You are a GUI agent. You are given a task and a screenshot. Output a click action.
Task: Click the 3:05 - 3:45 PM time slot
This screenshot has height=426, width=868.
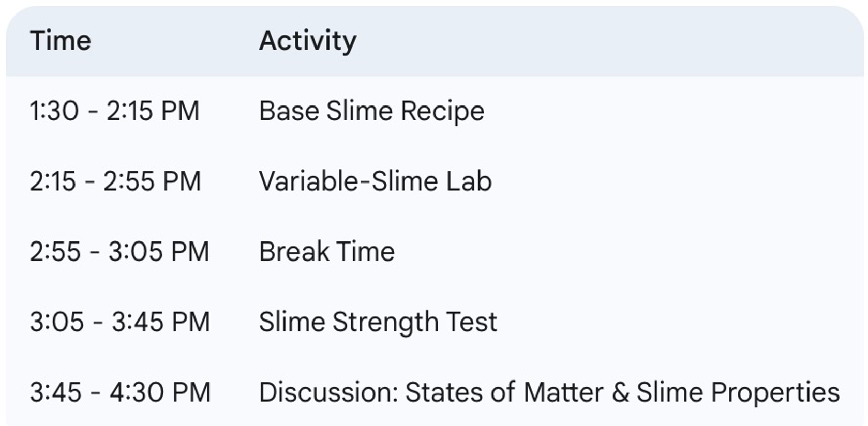tap(120, 322)
